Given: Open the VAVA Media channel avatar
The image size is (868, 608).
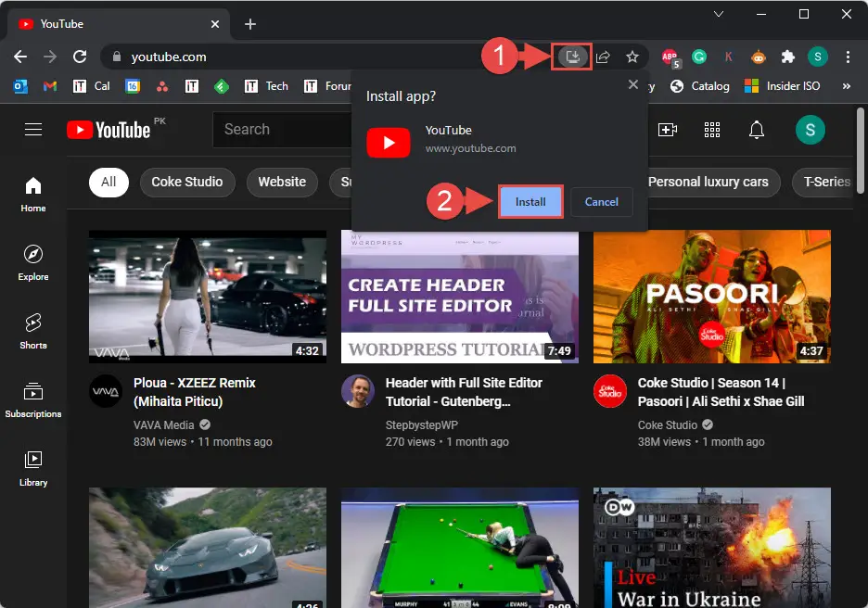Looking at the screenshot, I should [x=106, y=391].
